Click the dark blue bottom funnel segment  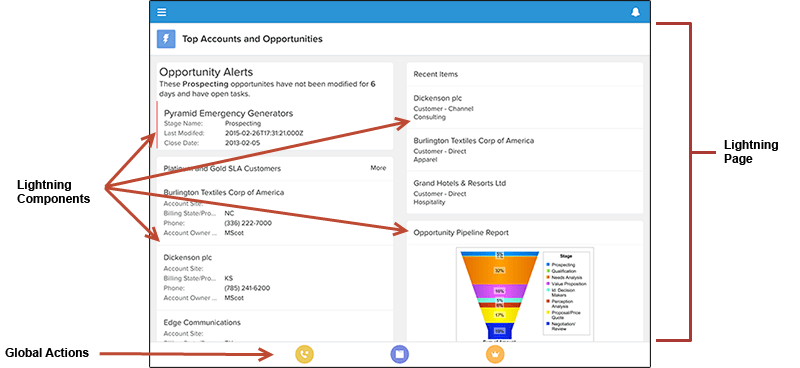[499, 331]
